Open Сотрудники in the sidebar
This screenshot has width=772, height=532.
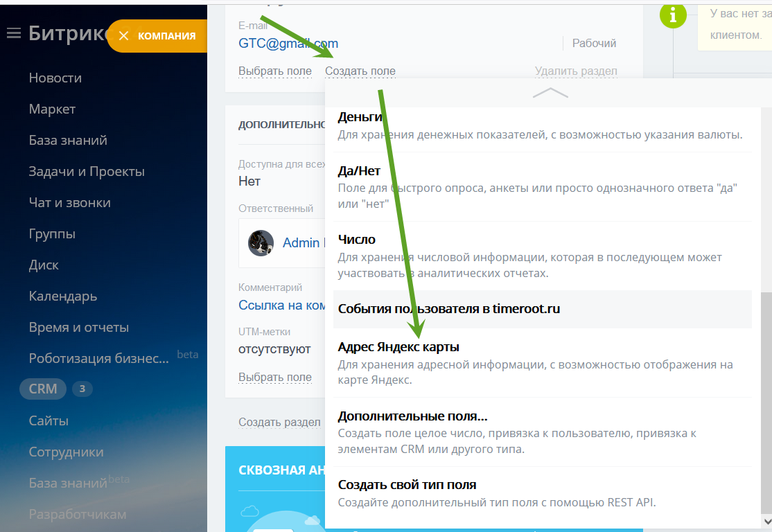point(66,452)
